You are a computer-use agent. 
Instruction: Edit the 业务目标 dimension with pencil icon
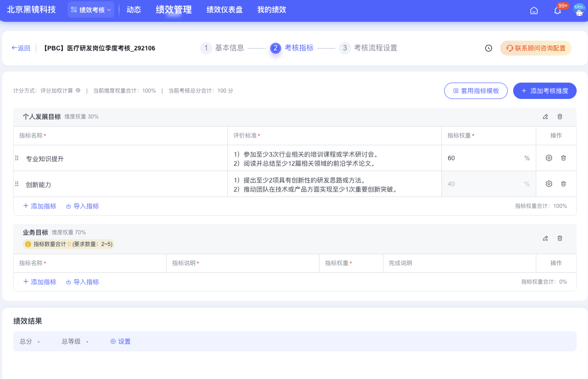tap(545, 238)
